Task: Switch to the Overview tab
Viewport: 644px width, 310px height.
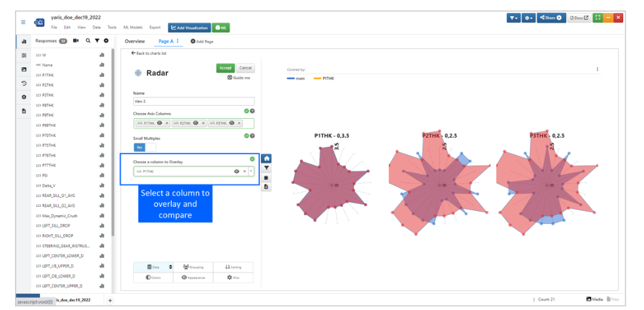Action: coord(135,41)
